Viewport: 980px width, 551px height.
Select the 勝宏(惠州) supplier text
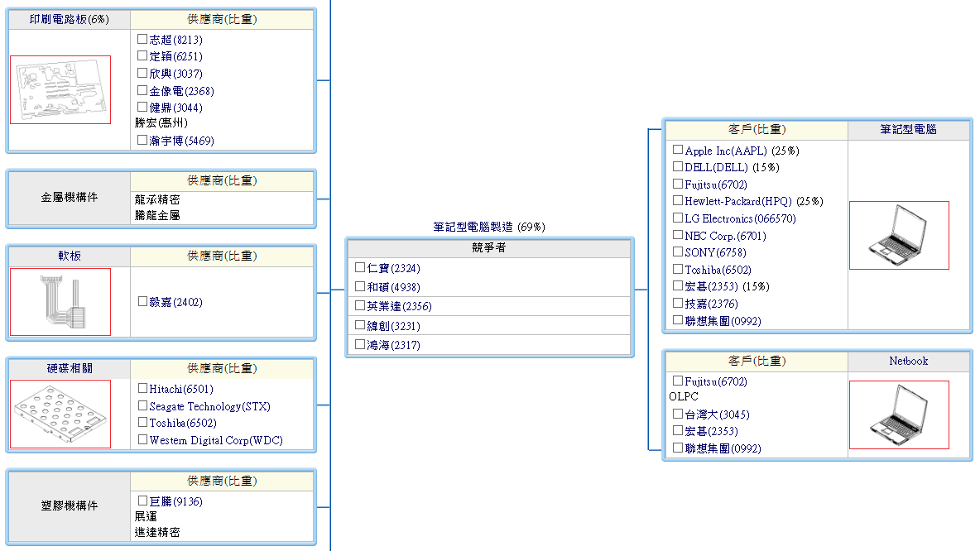(x=161, y=123)
